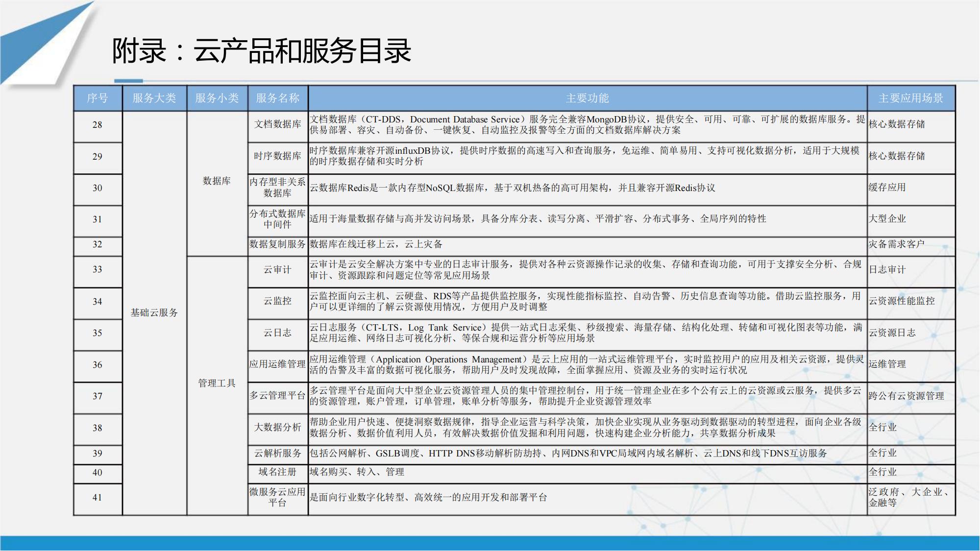Select the 主要应用场景 column header
Viewport: 980px width, 551px height.
pyautogui.click(x=911, y=98)
